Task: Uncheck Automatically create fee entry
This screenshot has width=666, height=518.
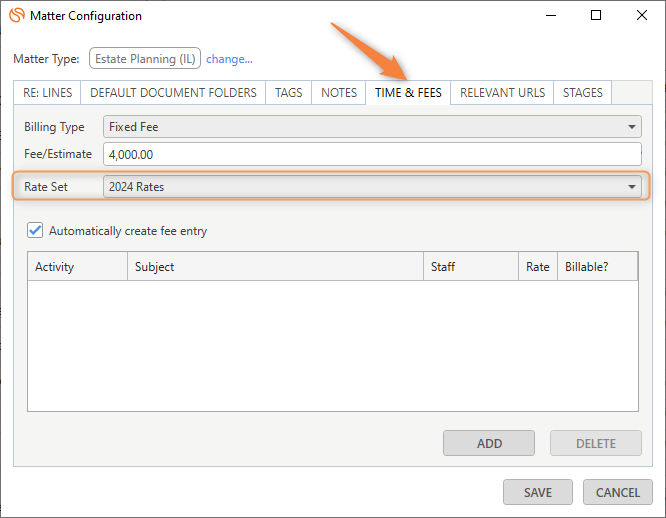Action: 35,231
